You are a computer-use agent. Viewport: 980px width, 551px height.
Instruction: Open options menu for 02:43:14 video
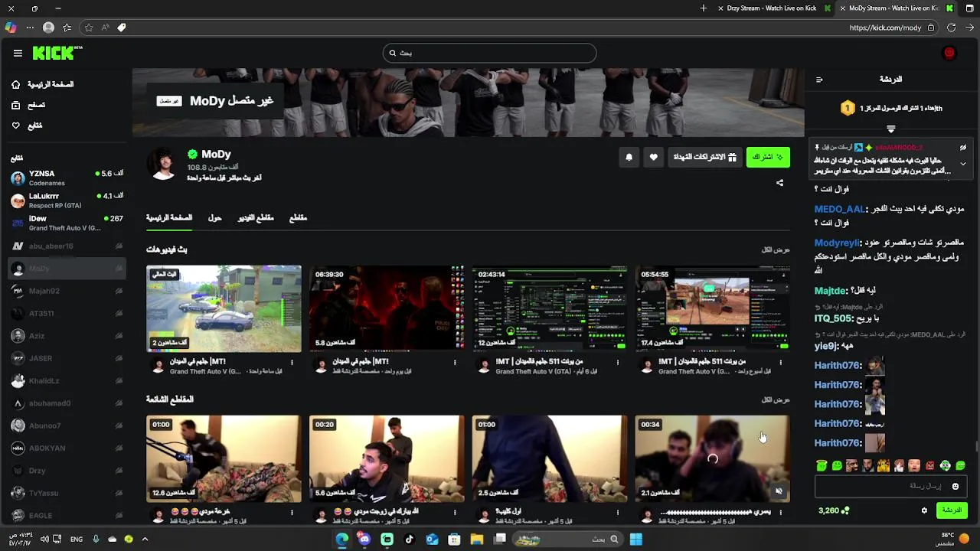click(618, 362)
